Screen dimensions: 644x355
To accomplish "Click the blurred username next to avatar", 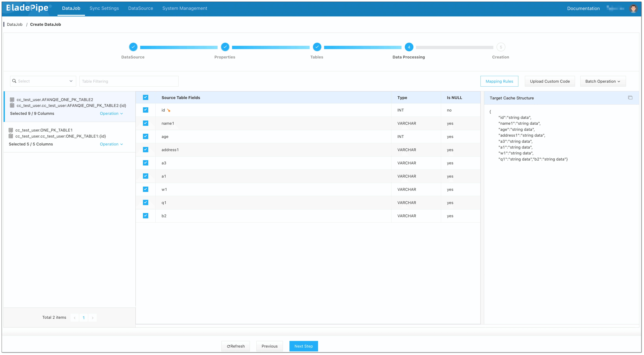I will pos(615,9).
